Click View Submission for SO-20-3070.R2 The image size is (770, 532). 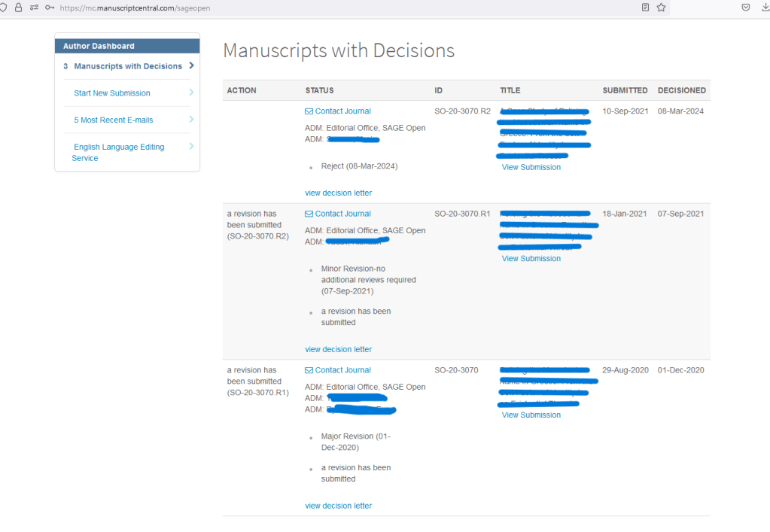pyautogui.click(x=531, y=168)
